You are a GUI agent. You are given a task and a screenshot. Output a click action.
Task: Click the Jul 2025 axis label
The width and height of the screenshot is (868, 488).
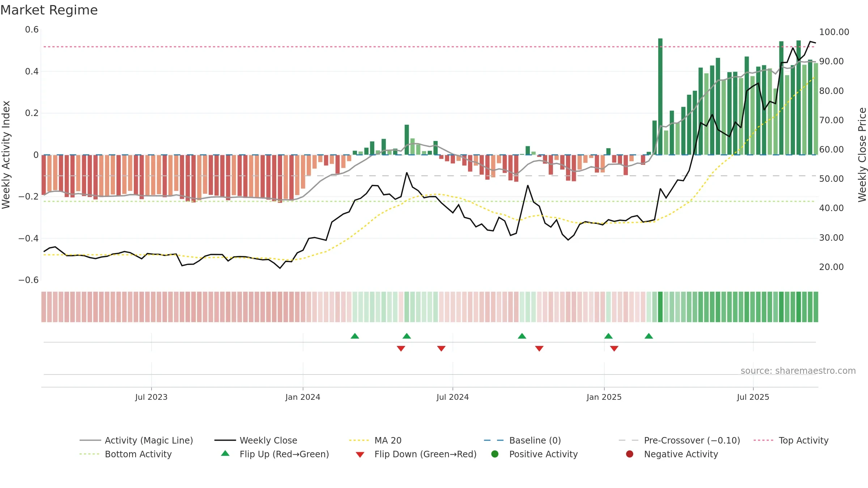point(753,397)
